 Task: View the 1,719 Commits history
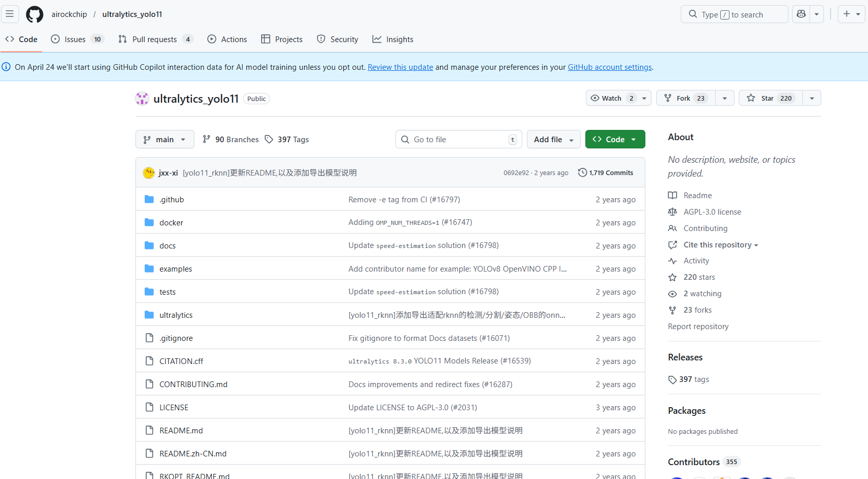tap(606, 173)
